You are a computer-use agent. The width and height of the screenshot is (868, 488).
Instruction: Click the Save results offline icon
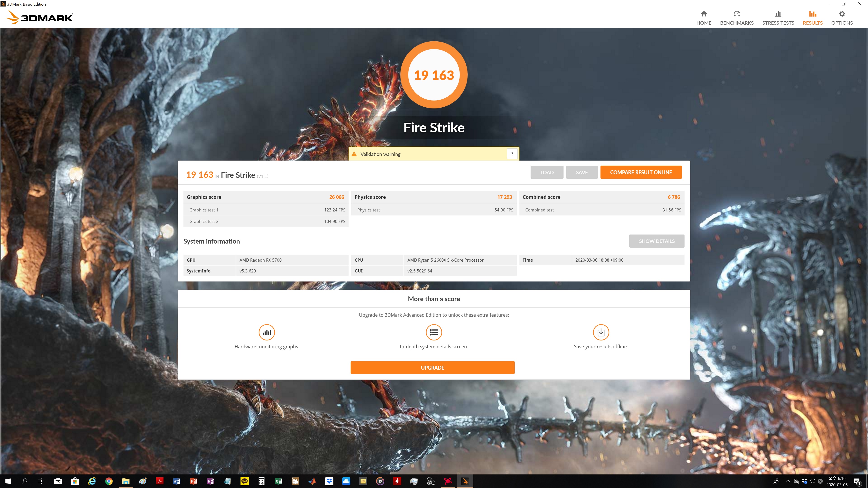pos(600,332)
